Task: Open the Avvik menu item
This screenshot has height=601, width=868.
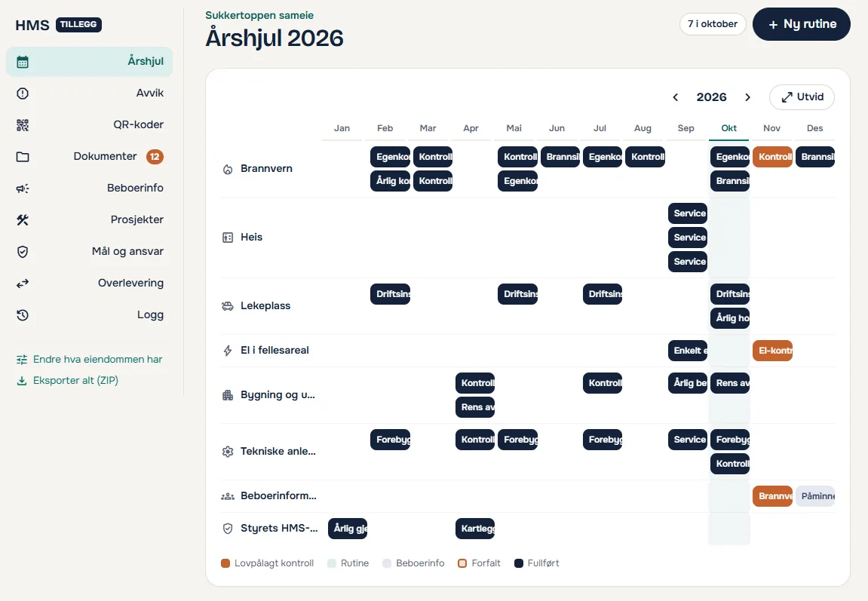Action: pyautogui.click(x=89, y=93)
